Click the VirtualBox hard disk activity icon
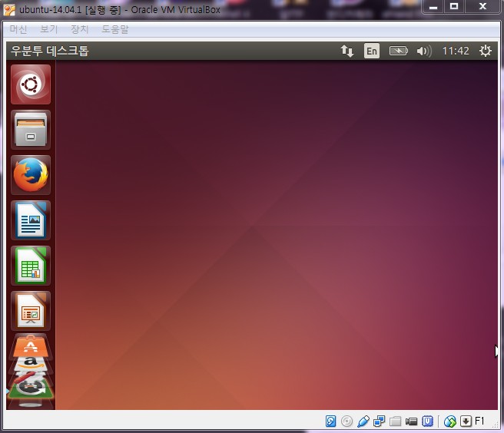504x433 pixels. [x=331, y=421]
